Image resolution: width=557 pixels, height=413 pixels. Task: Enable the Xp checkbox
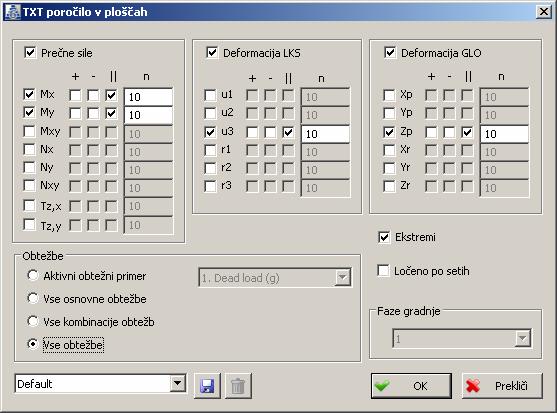click(389, 95)
